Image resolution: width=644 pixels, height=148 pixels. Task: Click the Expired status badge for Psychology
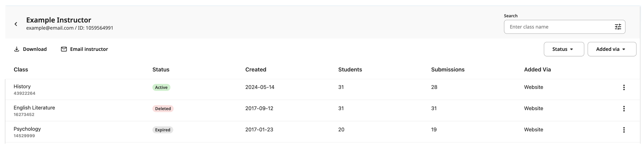point(163,130)
